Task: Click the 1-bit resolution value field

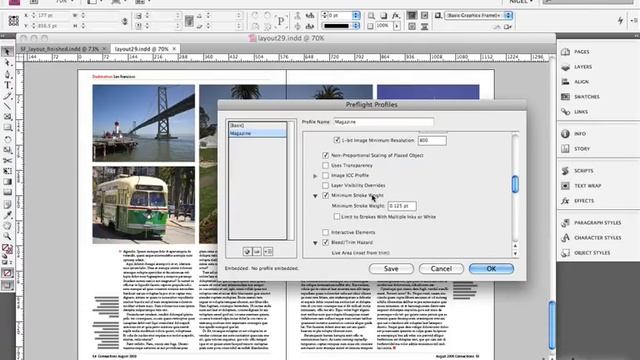Action: coord(432,140)
